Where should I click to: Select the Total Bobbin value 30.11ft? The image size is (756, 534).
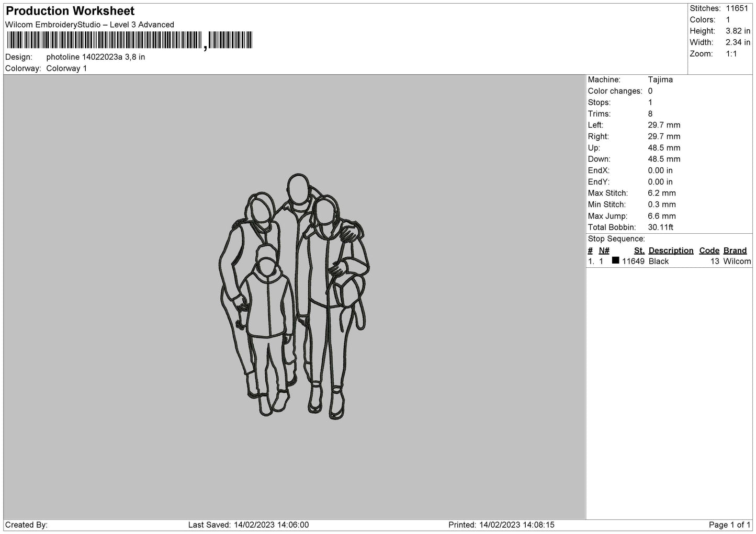[x=661, y=228]
